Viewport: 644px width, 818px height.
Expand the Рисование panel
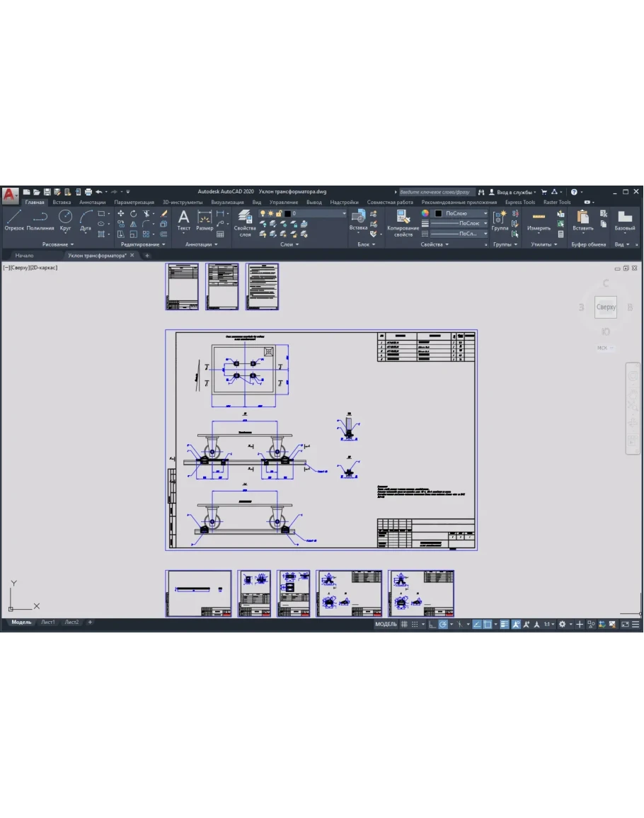click(x=58, y=244)
